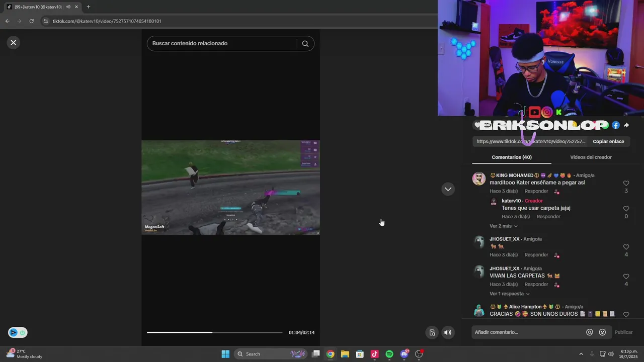Mute the tab via its speaker icon

tap(68, 7)
